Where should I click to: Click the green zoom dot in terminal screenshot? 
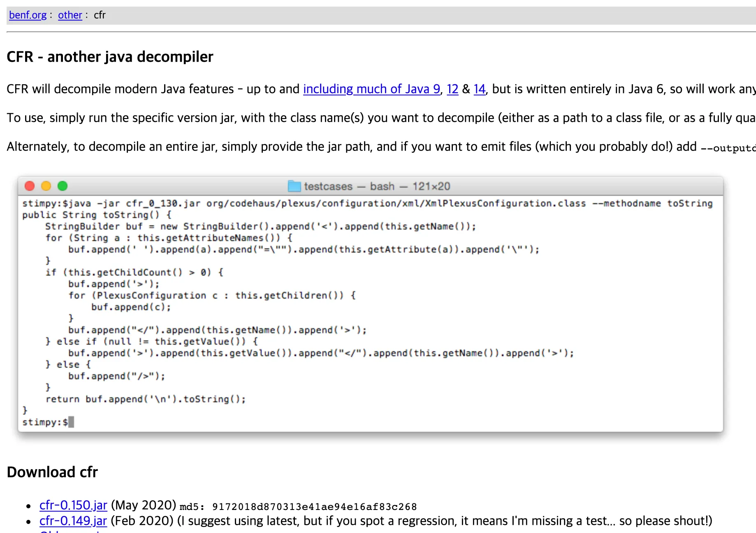[63, 186]
